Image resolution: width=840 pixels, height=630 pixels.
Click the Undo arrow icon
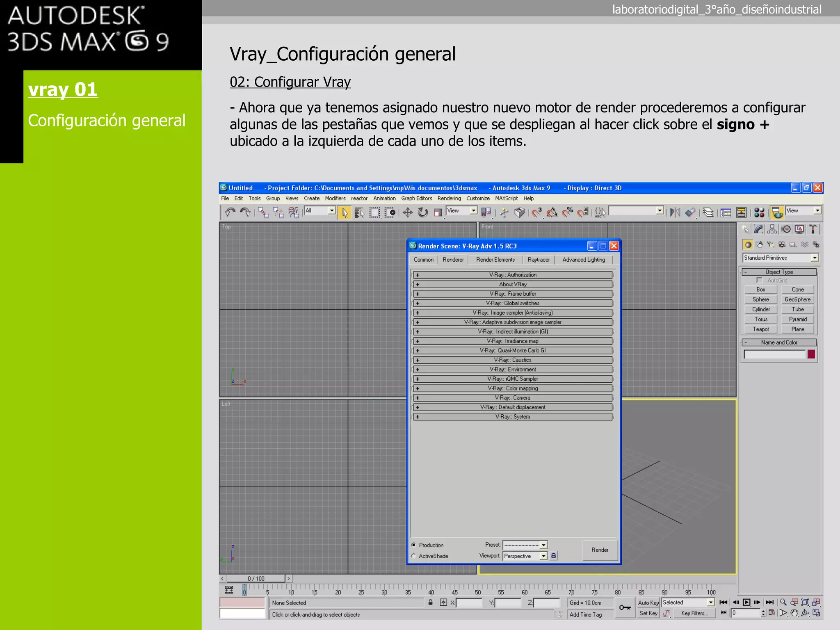[230, 212]
